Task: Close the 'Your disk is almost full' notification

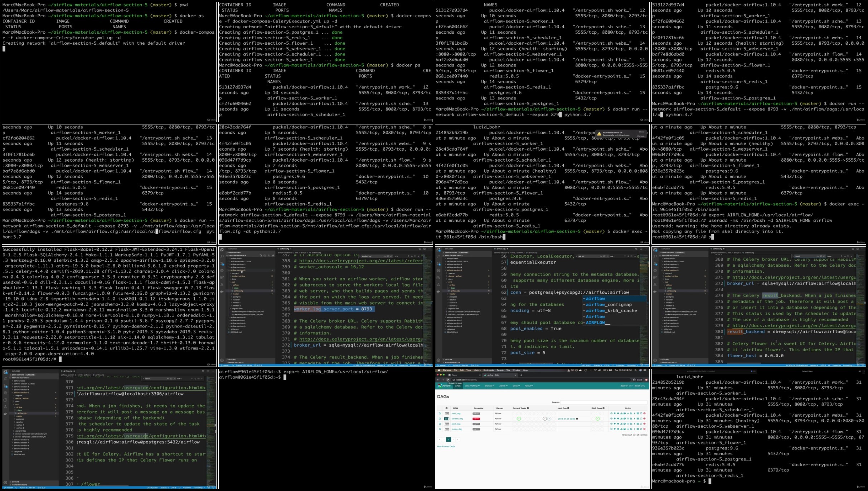Action: coord(641,132)
